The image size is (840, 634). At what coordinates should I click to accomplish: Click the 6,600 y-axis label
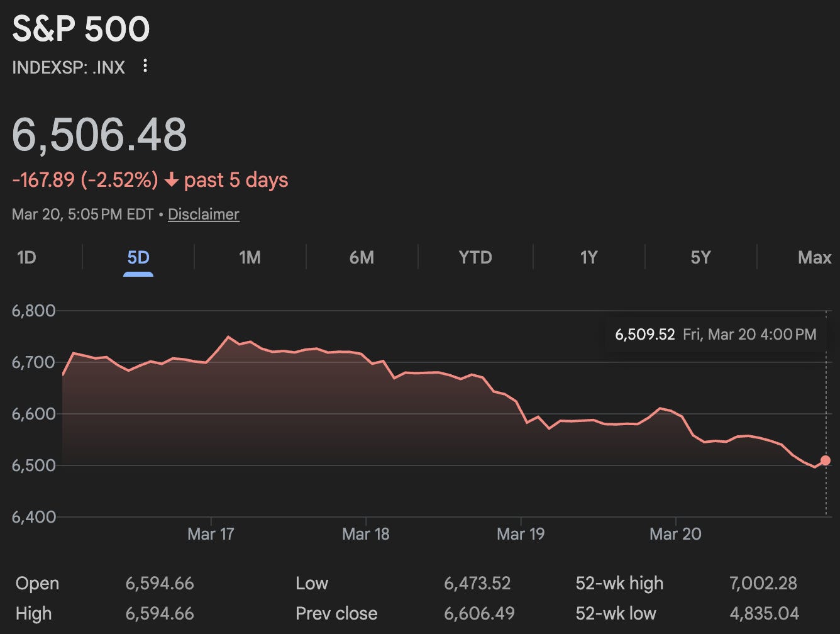point(34,414)
